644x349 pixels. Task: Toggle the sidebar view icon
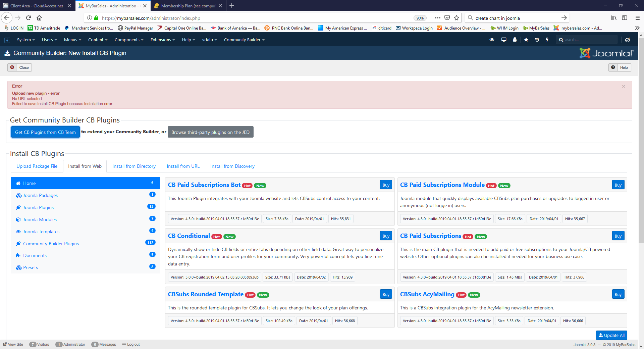(625, 18)
